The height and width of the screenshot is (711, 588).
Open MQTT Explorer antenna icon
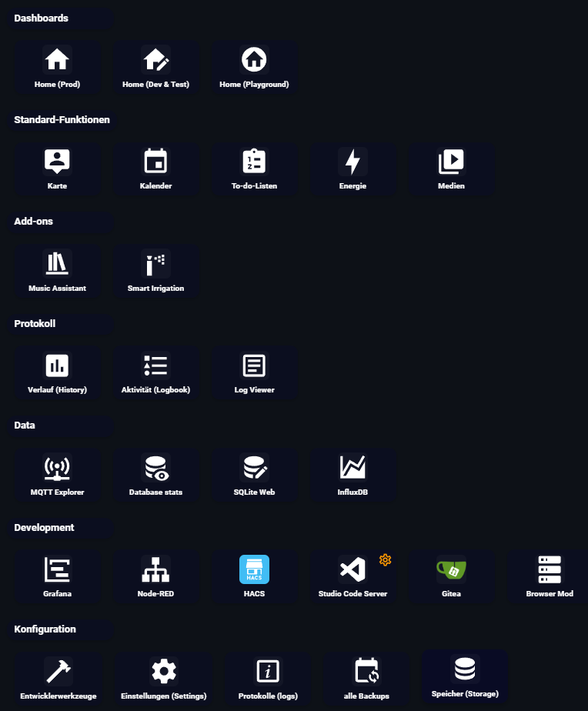click(x=57, y=467)
